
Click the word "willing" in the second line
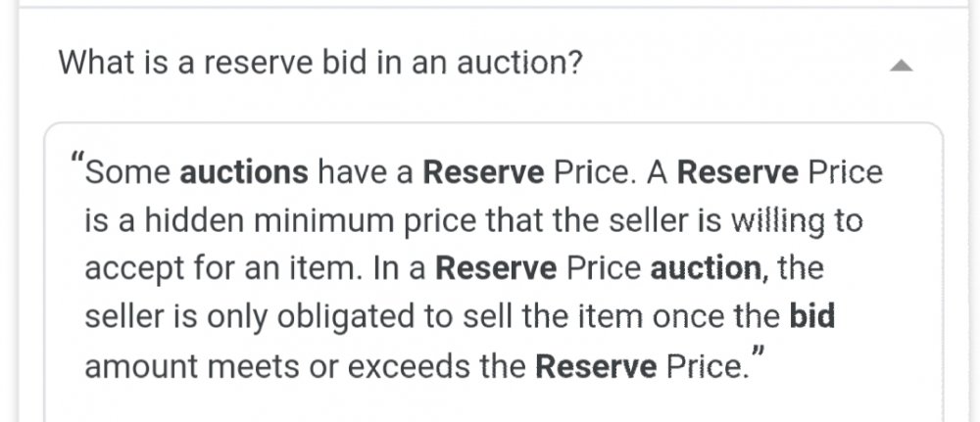(x=765, y=222)
